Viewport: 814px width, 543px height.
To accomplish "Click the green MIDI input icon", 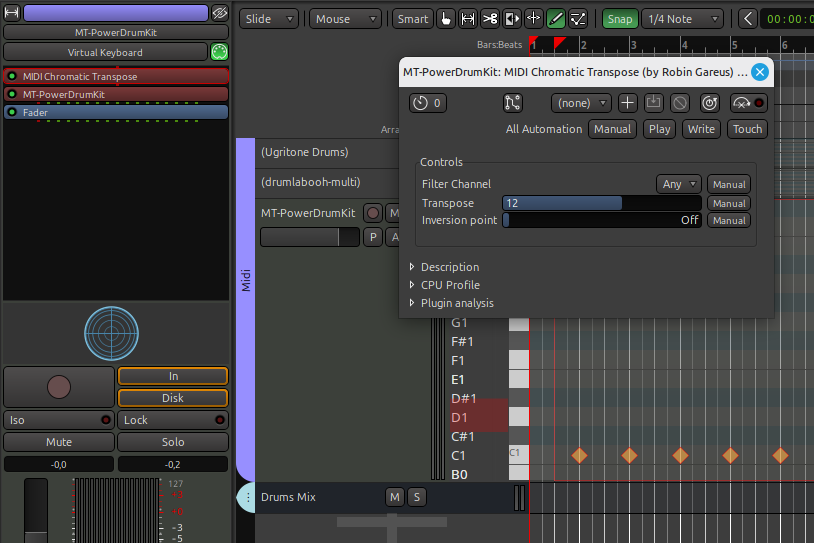I will (220, 52).
